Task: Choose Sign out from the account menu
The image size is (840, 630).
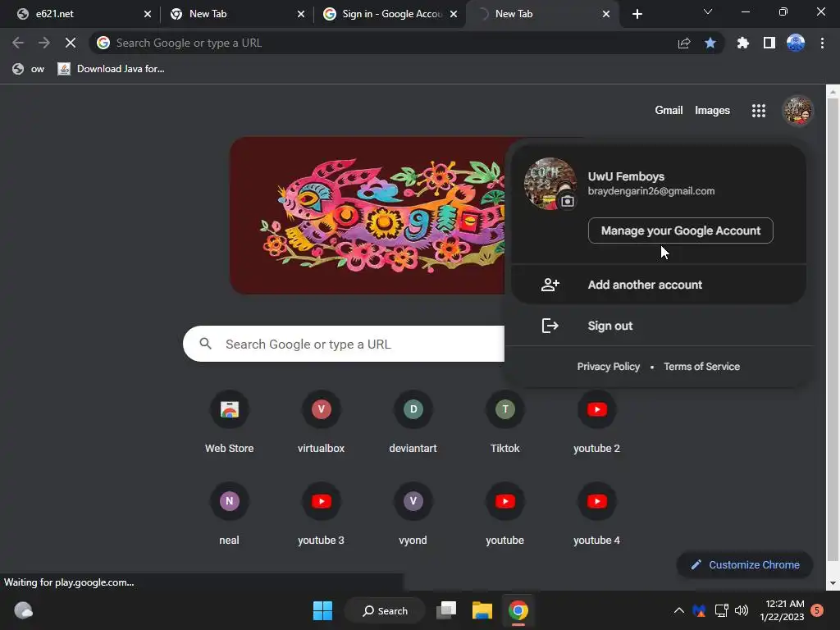Action: [x=659, y=326]
